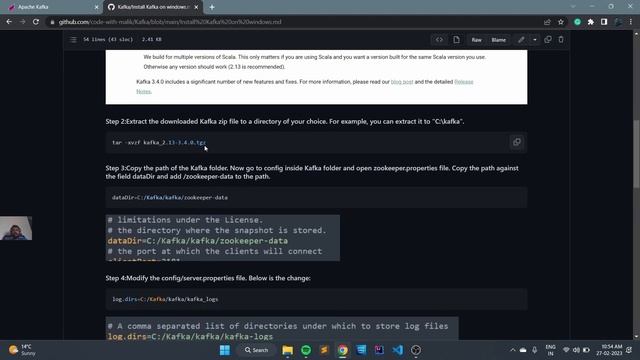Viewport: 640px width, 360px height.
Task: Click the GitHub address bar URL
Action: tap(170, 22)
